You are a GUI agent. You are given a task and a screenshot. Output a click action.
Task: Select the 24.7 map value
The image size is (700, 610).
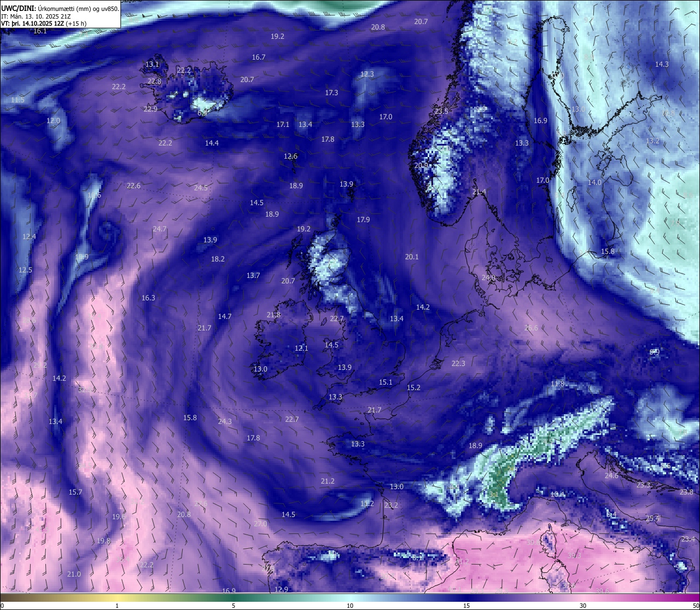[x=160, y=229]
